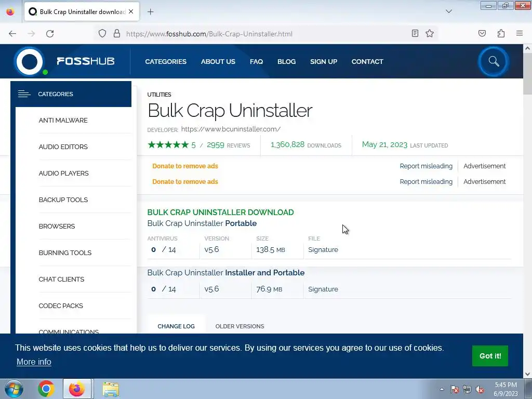
Task: Select Audio Players category in sidebar
Action: click(63, 174)
